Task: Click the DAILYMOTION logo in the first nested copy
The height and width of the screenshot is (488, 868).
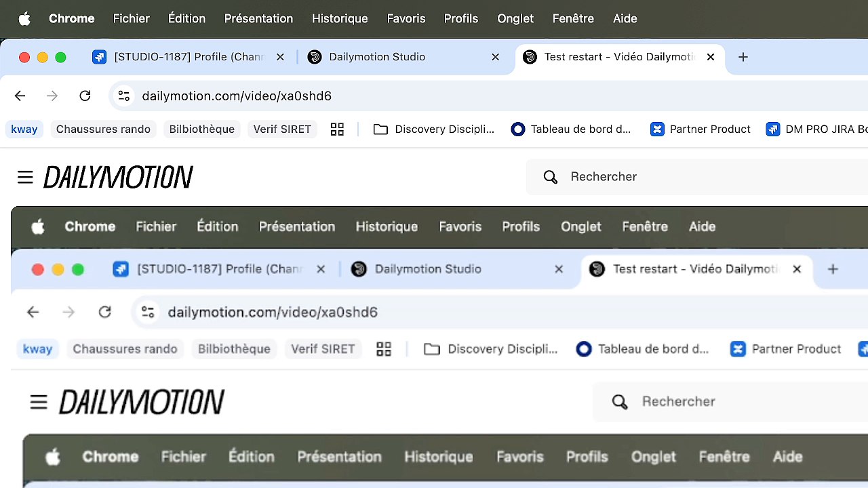Action: (142, 403)
